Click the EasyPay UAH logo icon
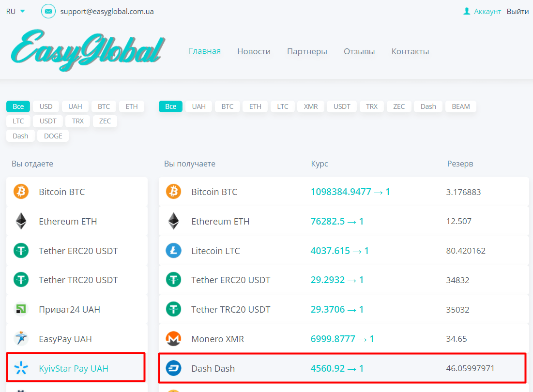Viewport: 533px width, 392px height. [21, 339]
